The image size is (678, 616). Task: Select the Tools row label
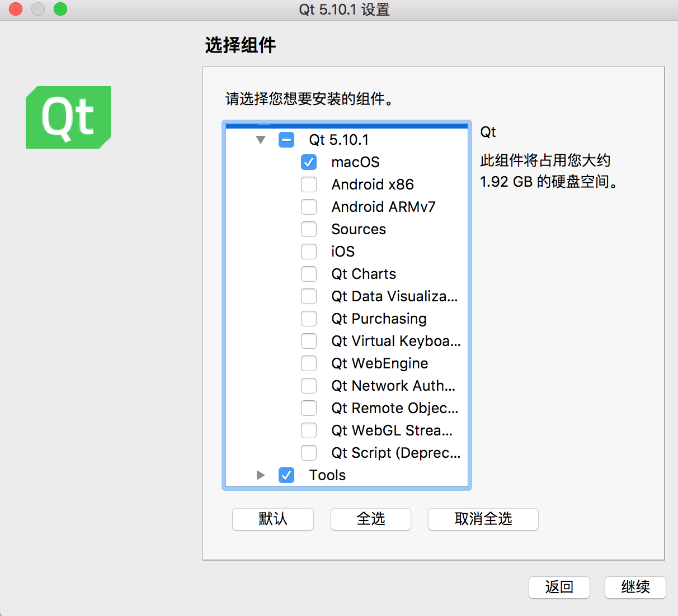coord(327,475)
